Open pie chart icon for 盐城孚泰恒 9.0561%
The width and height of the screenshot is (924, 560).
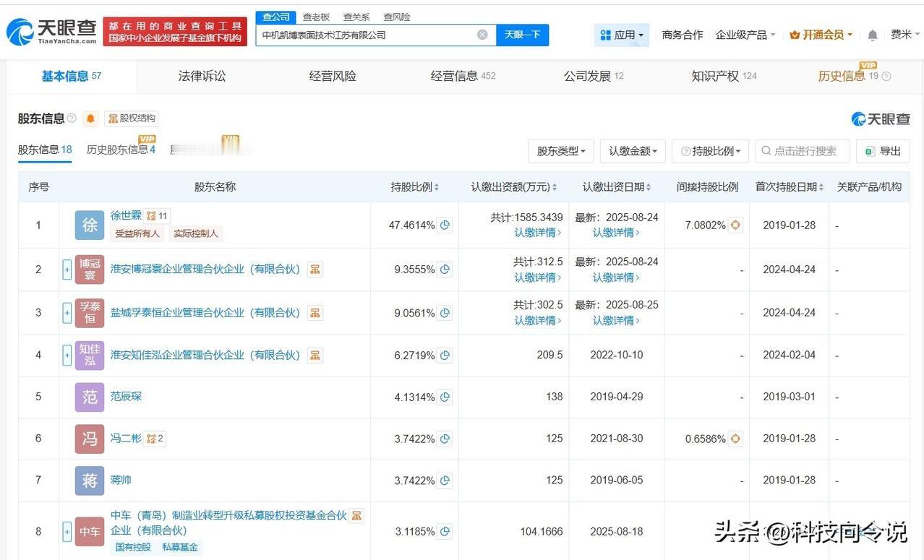pyautogui.click(x=445, y=313)
